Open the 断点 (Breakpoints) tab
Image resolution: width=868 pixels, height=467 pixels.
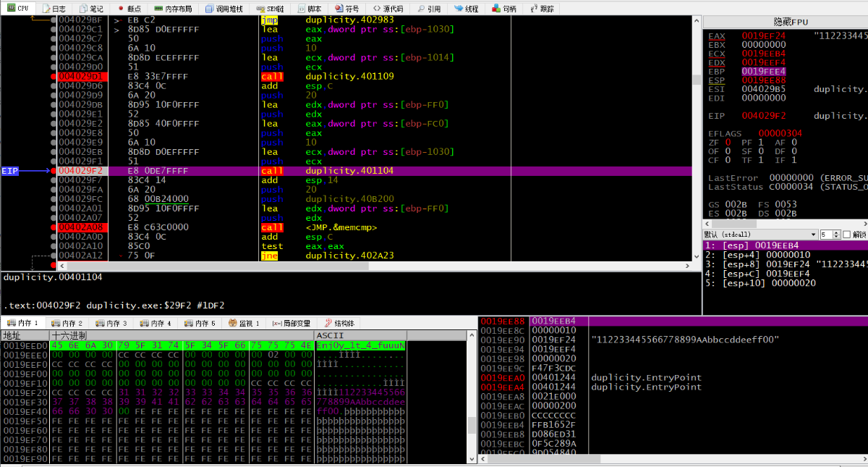click(x=129, y=9)
